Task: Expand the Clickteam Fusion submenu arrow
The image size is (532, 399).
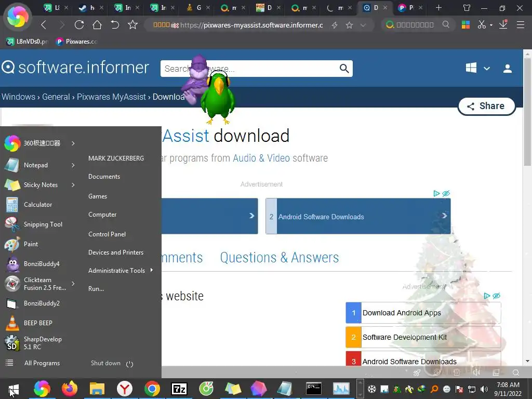Action: click(x=73, y=284)
